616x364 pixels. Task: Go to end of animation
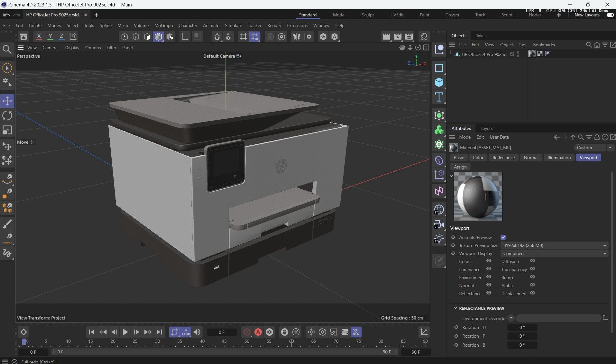click(159, 332)
